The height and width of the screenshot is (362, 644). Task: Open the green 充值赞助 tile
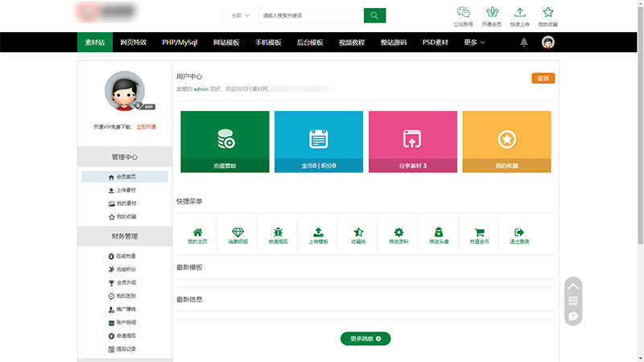coord(225,142)
